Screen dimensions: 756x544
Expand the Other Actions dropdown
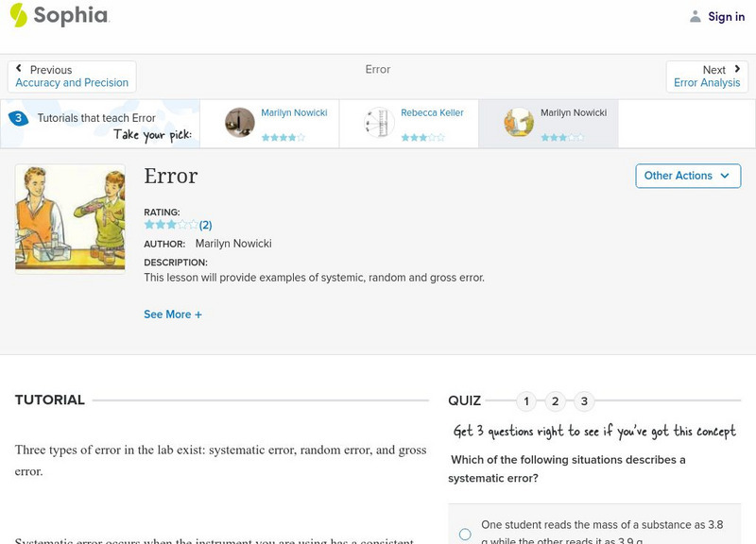point(688,176)
